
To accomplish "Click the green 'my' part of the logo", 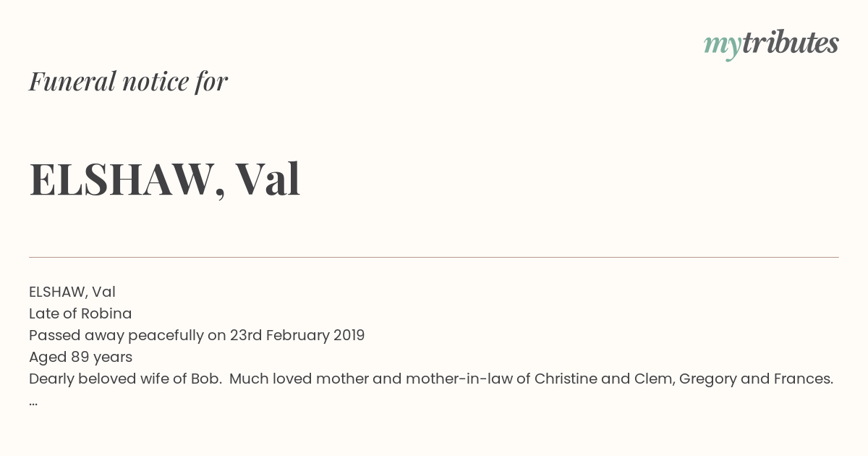I will (722, 46).
